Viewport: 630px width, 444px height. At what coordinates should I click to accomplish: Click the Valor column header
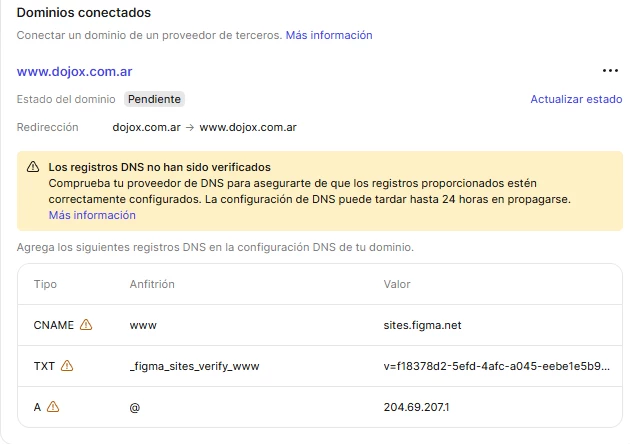(x=397, y=284)
